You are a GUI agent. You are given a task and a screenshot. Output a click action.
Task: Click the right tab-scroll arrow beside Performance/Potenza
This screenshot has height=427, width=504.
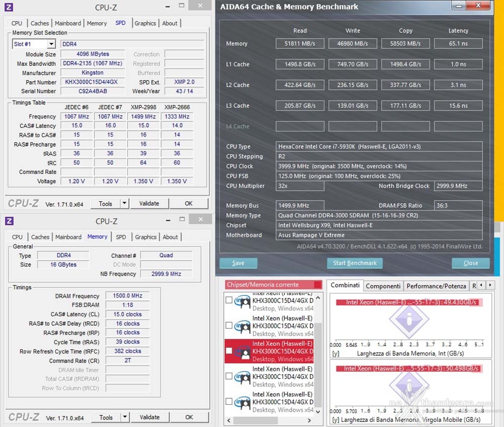(x=490, y=285)
